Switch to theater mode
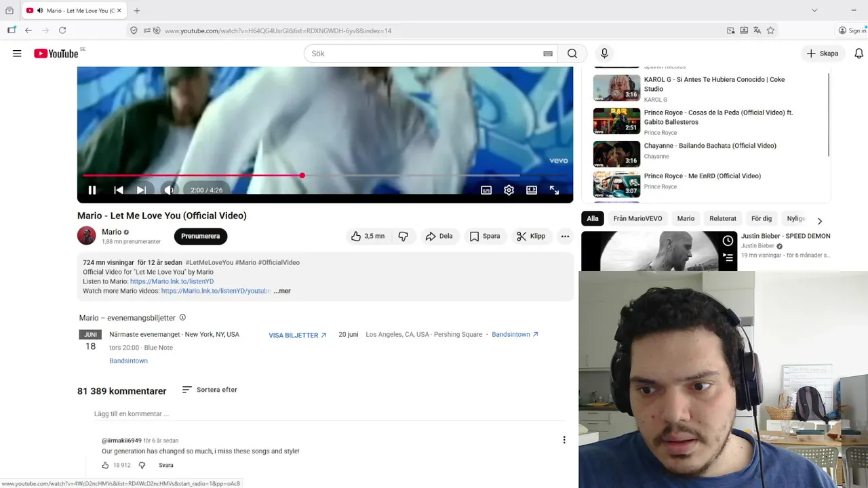This screenshot has height=488, width=868. coord(532,190)
